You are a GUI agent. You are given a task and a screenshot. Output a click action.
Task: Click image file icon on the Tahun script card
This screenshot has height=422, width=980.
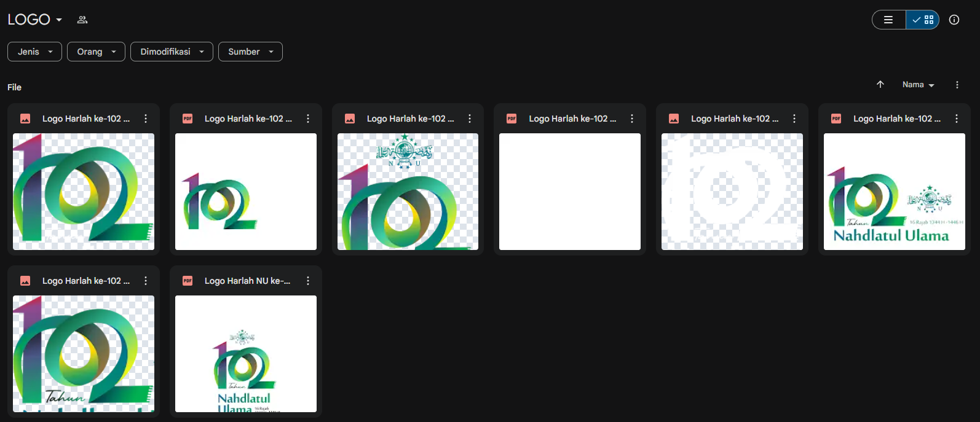click(x=25, y=281)
